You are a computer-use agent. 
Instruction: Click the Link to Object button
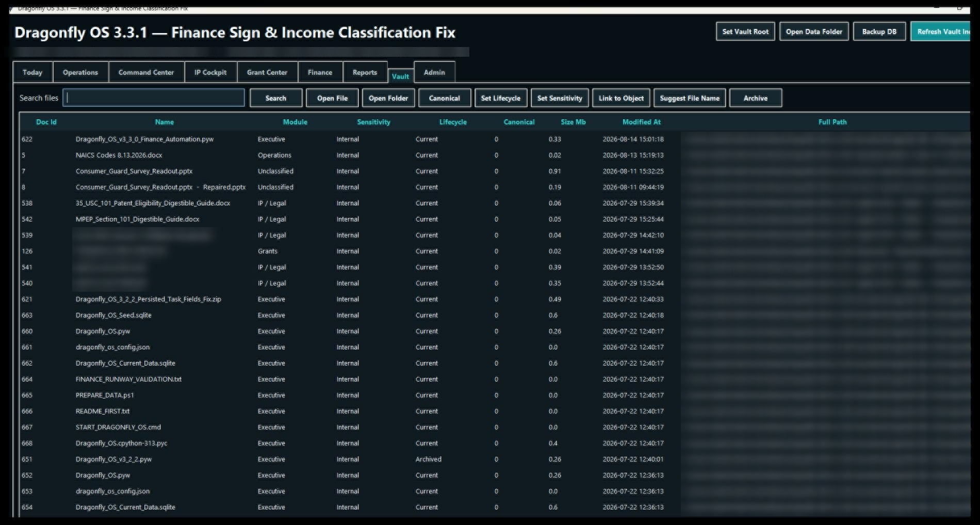click(x=621, y=98)
